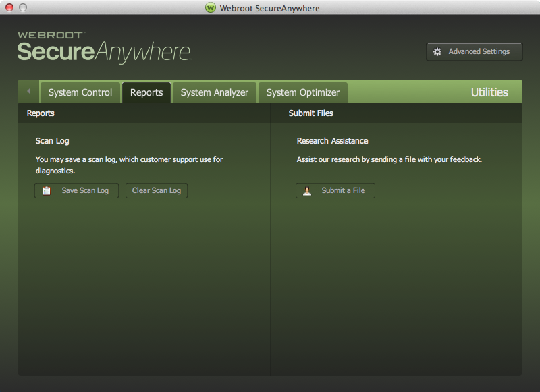This screenshot has height=392, width=540.
Task: Click the Webroot SecureAnywhere logo
Action: pyautogui.click(x=104, y=47)
